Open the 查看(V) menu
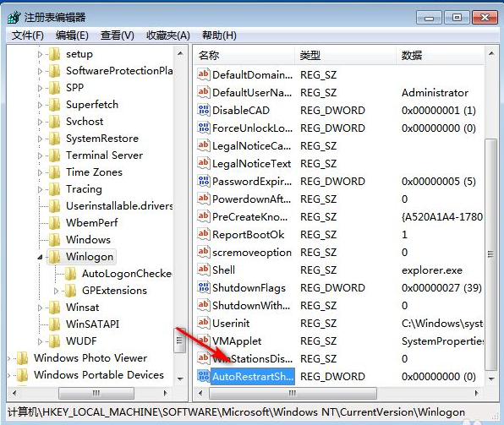The image size is (504, 425). tap(117, 35)
